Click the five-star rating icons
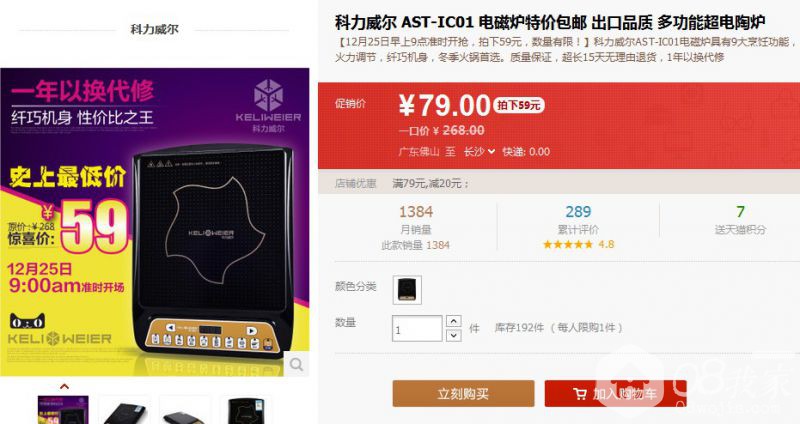This screenshot has width=800, height=424. pos(567,244)
